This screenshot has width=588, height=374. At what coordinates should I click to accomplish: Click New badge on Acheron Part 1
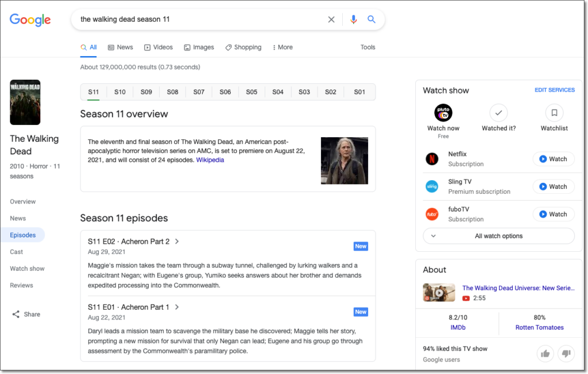coord(361,312)
